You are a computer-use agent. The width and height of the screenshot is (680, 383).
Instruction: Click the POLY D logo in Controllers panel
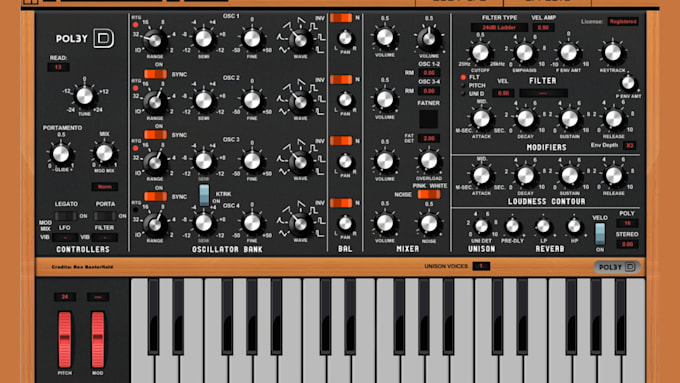tap(85, 39)
